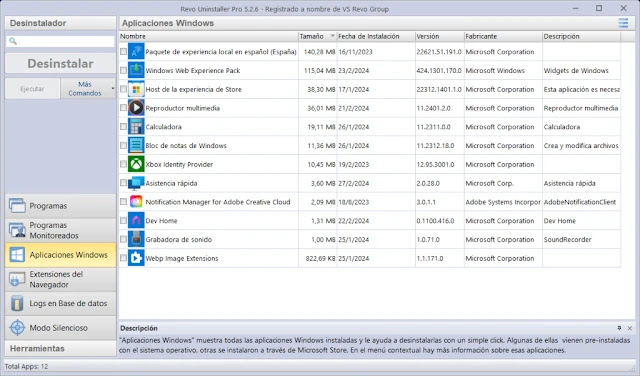Tick the Grabadora de sonido checkbox
Screen dimensions: 640x376
(123, 240)
